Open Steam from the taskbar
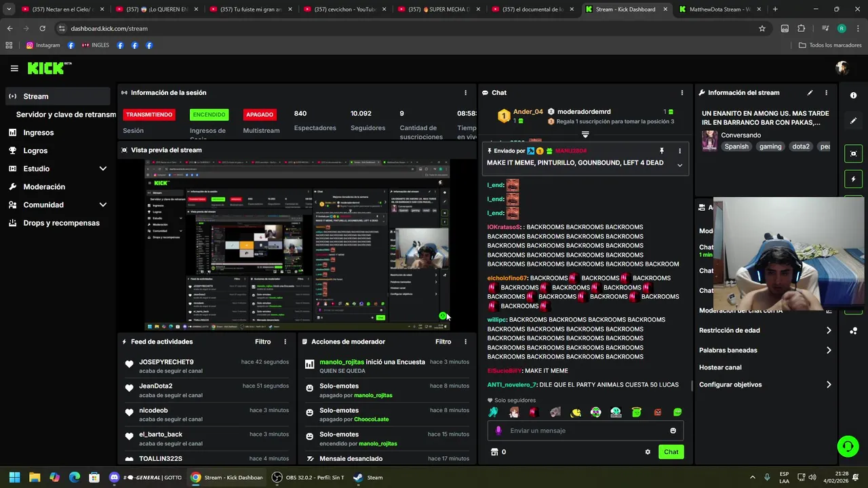The height and width of the screenshot is (488, 868). tap(368, 477)
